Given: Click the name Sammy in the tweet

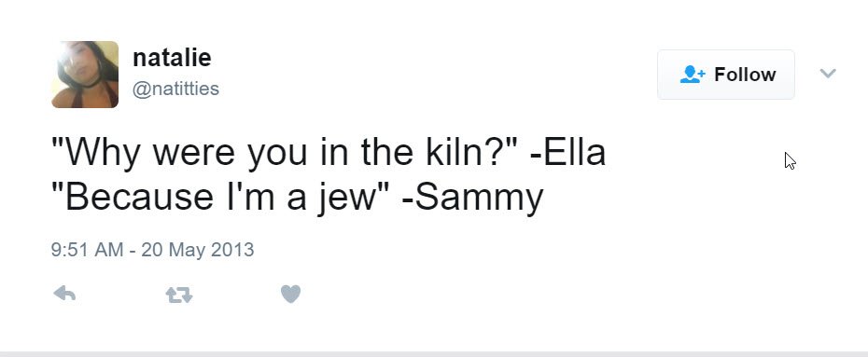Looking at the screenshot, I should point(480,198).
